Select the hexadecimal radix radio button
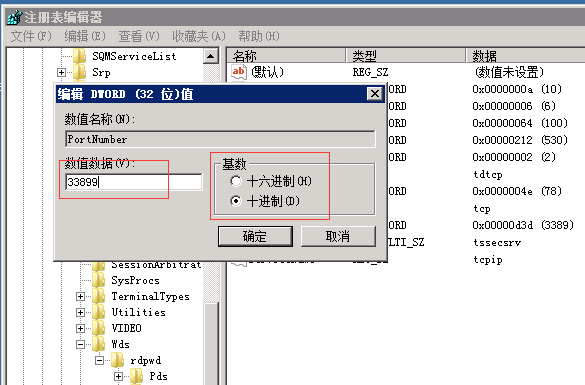The height and width of the screenshot is (385, 585). [236, 181]
